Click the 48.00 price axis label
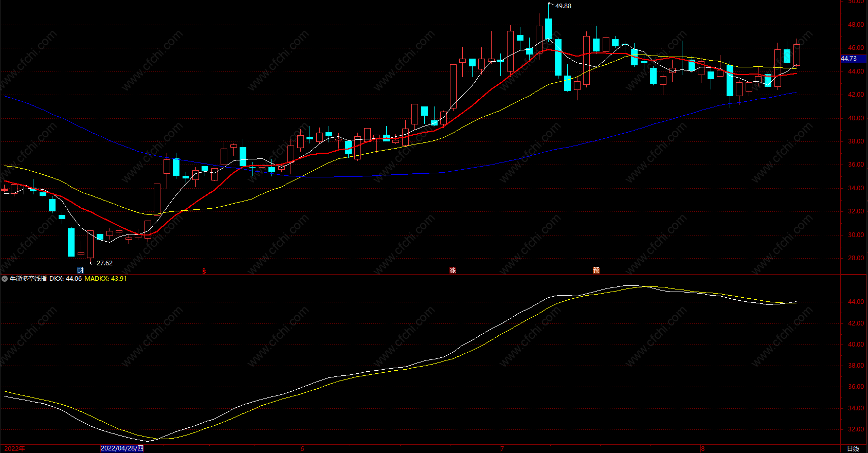868x453 pixels. coord(856,25)
